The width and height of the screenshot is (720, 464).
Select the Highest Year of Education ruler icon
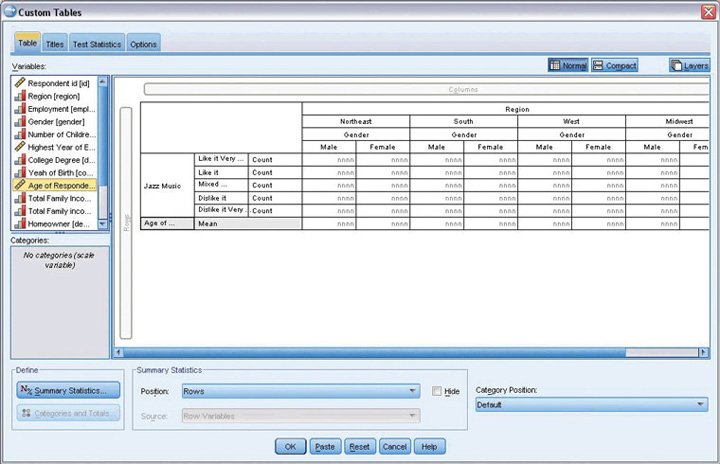(x=19, y=146)
